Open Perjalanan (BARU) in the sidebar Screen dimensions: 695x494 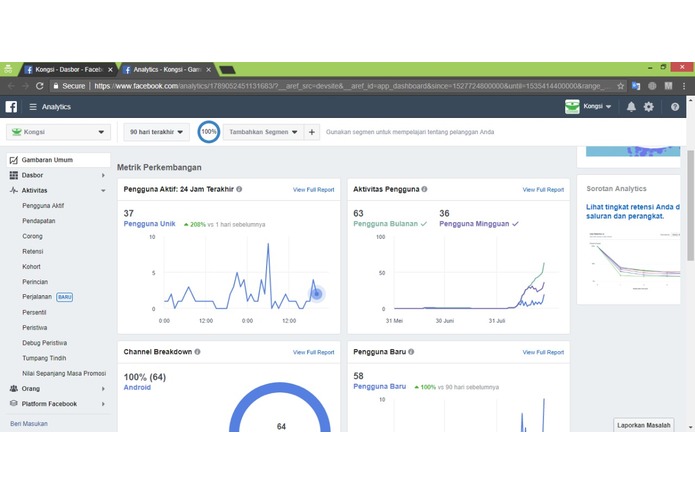(x=47, y=297)
